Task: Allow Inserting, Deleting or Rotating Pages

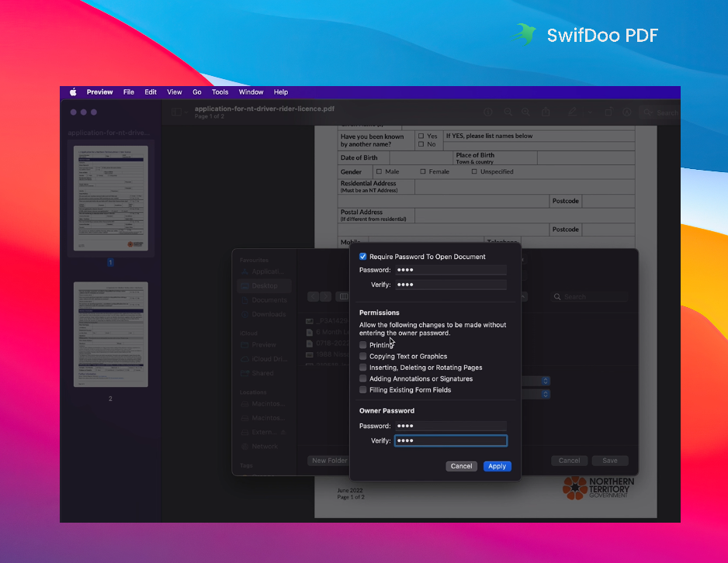Action: [363, 368]
